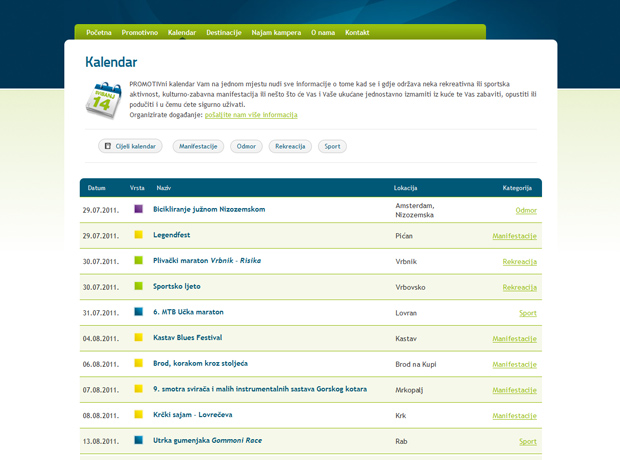
Task: Click Odmor category link in first row
Action: point(526,210)
